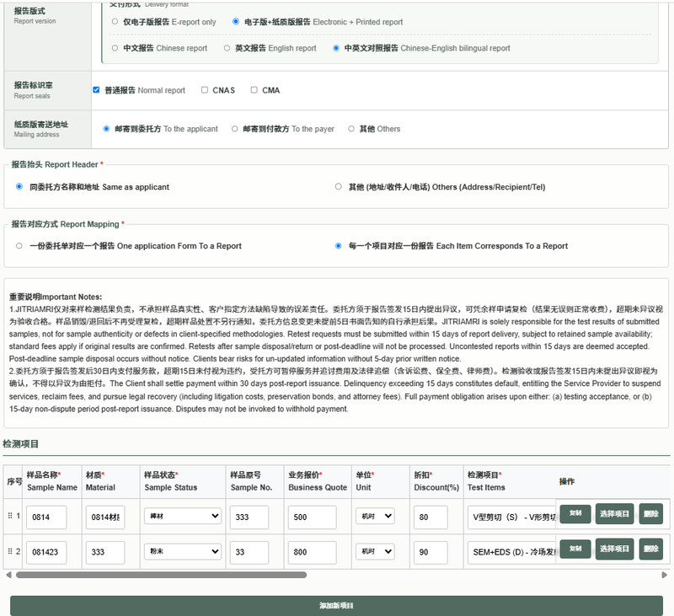
Task: Open row 2 Sample Status dropdown
Action: click(x=183, y=551)
